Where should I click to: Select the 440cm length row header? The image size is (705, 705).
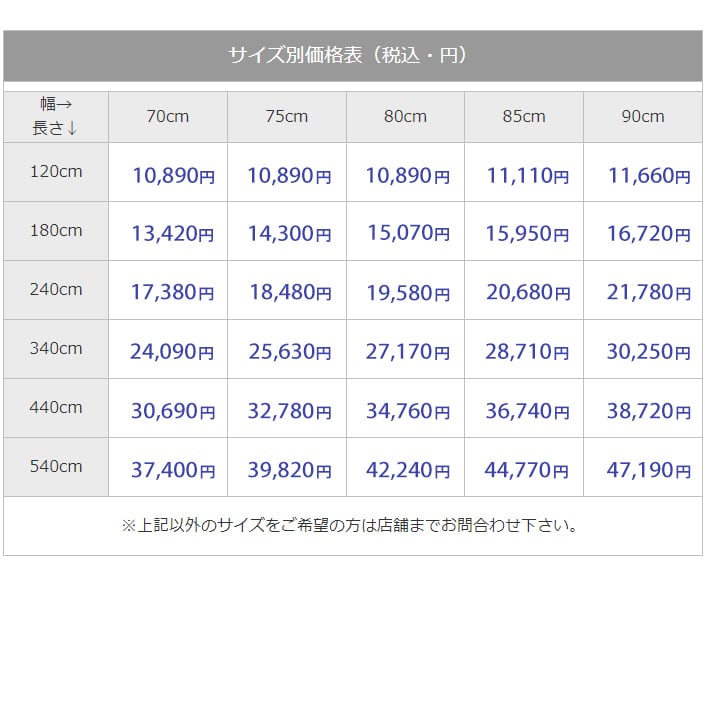[x=56, y=408]
